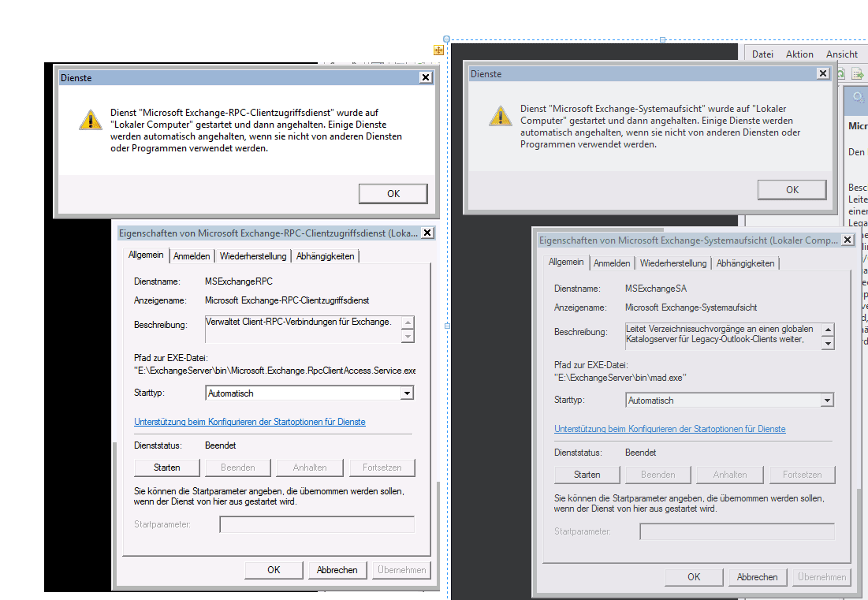Image resolution: width=868 pixels, height=600 pixels.
Task: Open Wiederherstellung tab in RPC-Clientzugriffsdienst properties
Action: (253, 256)
